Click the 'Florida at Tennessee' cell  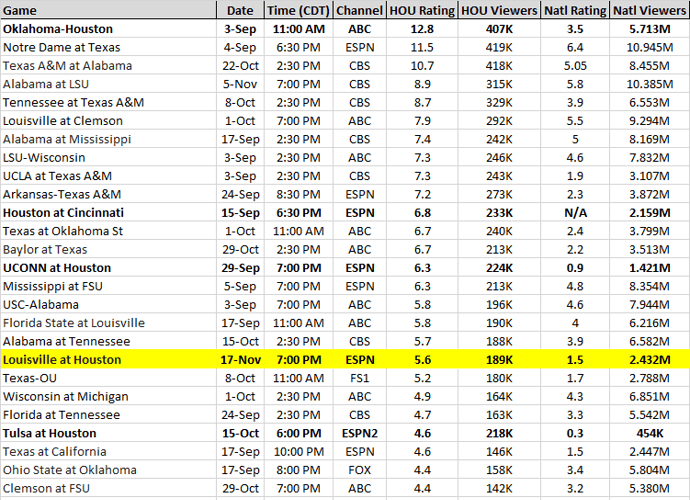(x=108, y=415)
